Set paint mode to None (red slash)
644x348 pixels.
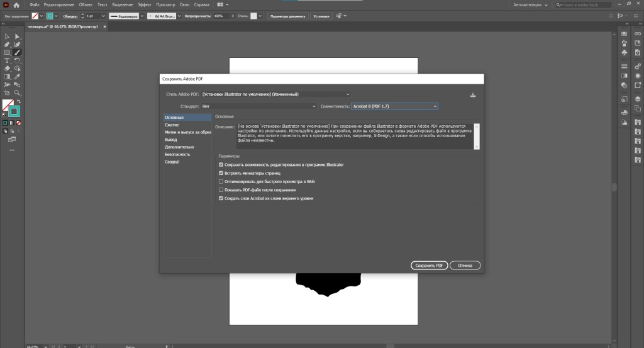[18, 123]
